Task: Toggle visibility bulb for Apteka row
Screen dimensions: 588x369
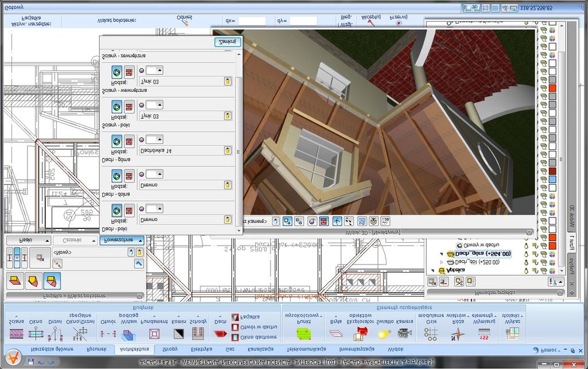Action: (526, 270)
